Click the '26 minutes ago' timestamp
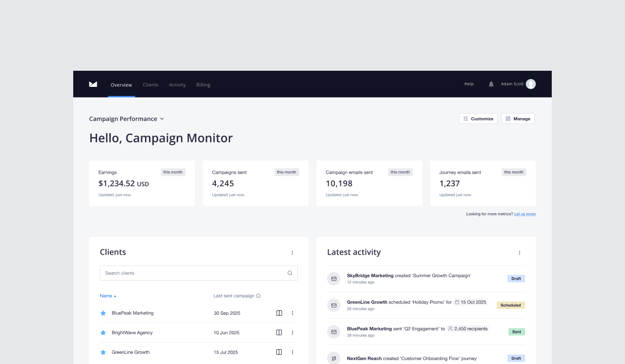The width and height of the screenshot is (625, 364). 361,309
